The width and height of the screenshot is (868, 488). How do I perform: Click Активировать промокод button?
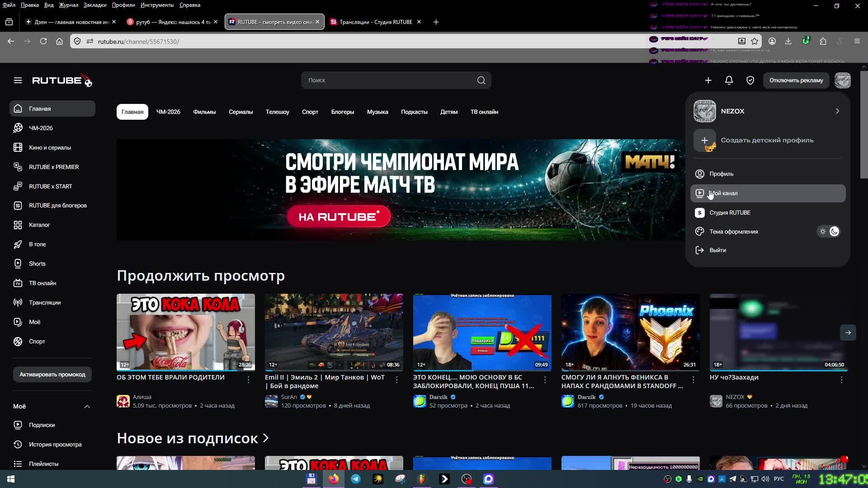click(52, 375)
